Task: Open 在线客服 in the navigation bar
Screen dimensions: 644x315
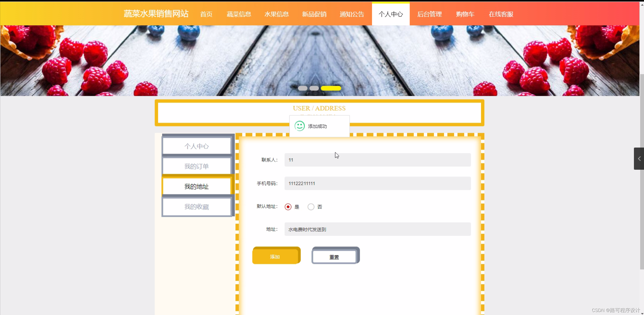Action: (501, 14)
